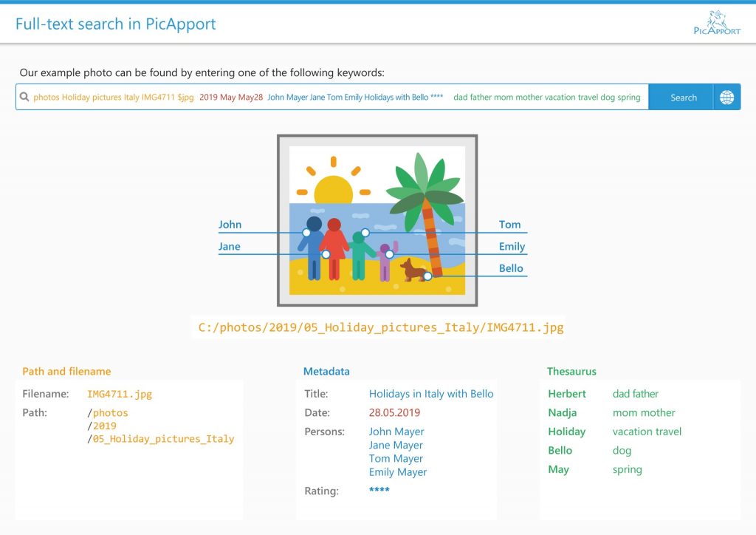756x535 pixels.
Task: Click the IMG4711.jpg filename value
Action: (x=120, y=394)
